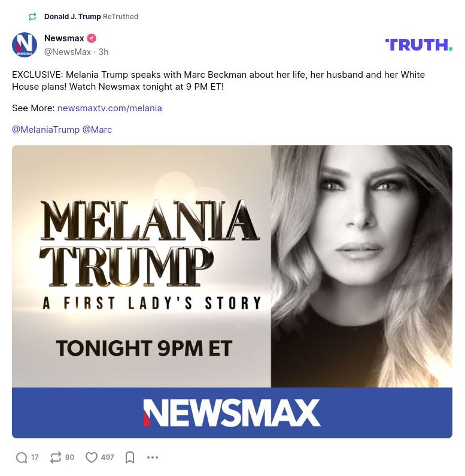Click the 80 ReTruths count
The width and height of the screenshot is (465, 476).
coord(69,457)
